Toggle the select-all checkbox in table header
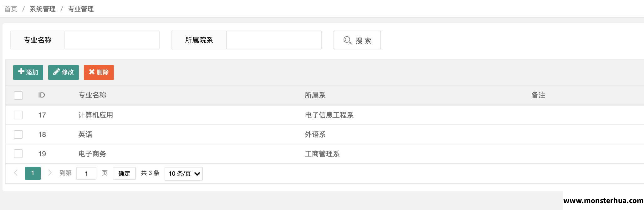 click(x=18, y=95)
